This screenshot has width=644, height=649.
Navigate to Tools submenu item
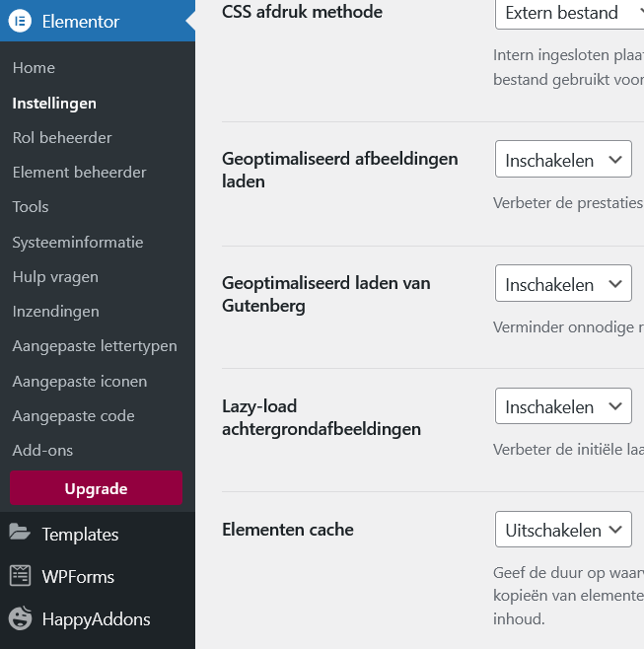click(x=31, y=206)
